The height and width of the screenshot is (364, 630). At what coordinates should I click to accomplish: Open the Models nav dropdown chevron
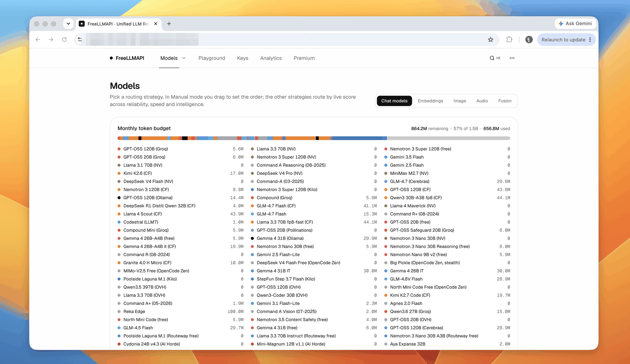184,58
